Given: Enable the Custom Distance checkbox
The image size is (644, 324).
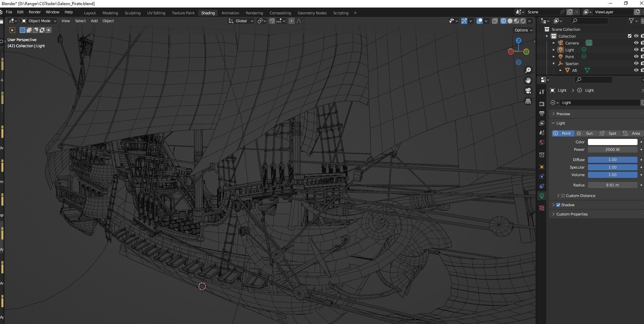Looking at the screenshot, I should pos(563,196).
